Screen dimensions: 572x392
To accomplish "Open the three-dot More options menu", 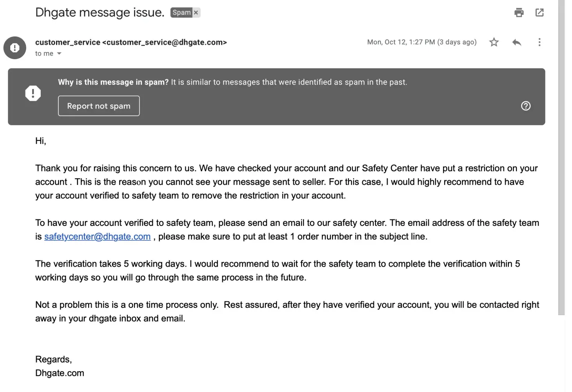I will click(539, 42).
